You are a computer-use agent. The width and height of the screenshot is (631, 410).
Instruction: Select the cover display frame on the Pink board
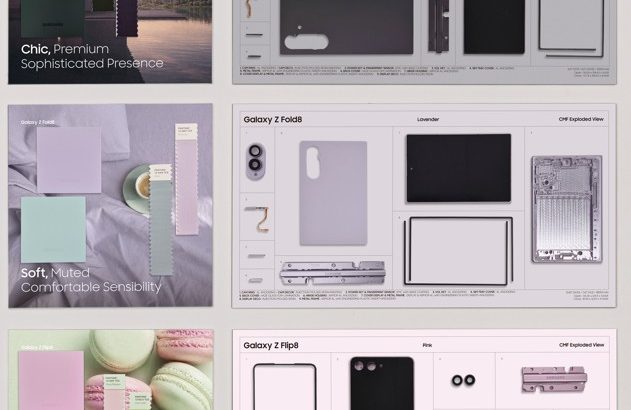pyautogui.click(x=285, y=387)
